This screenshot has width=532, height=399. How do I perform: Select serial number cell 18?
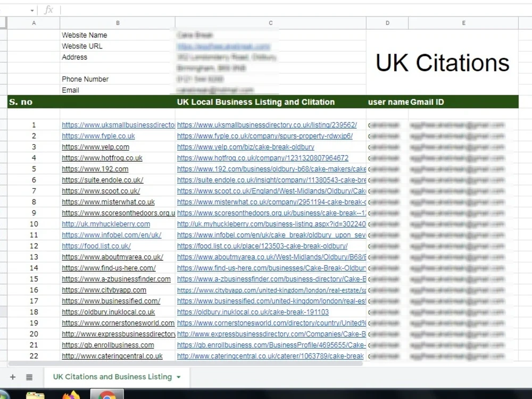pos(34,312)
